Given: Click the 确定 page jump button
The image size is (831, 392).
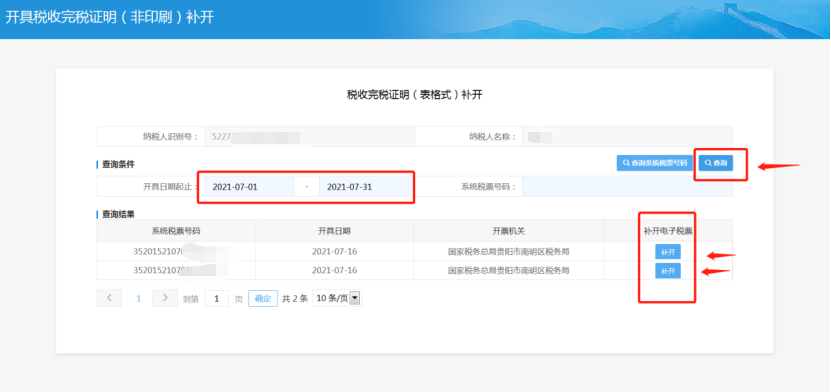Looking at the screenshot, I should [x=263, y=298].
